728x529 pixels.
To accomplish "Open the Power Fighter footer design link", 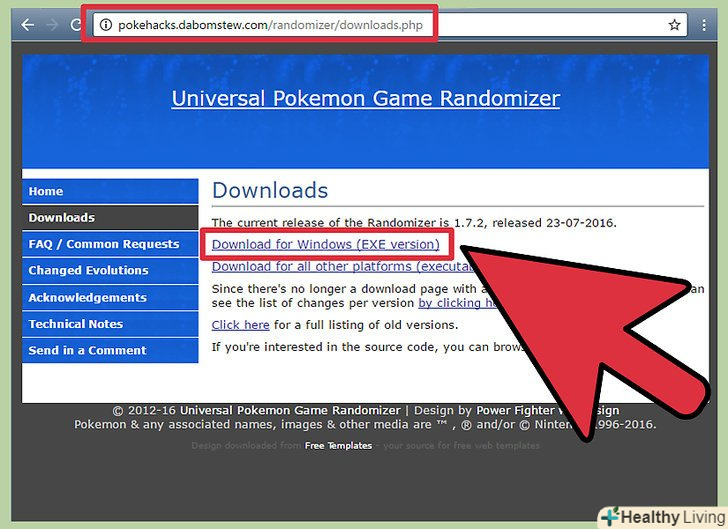I will (x=547, y=411).
